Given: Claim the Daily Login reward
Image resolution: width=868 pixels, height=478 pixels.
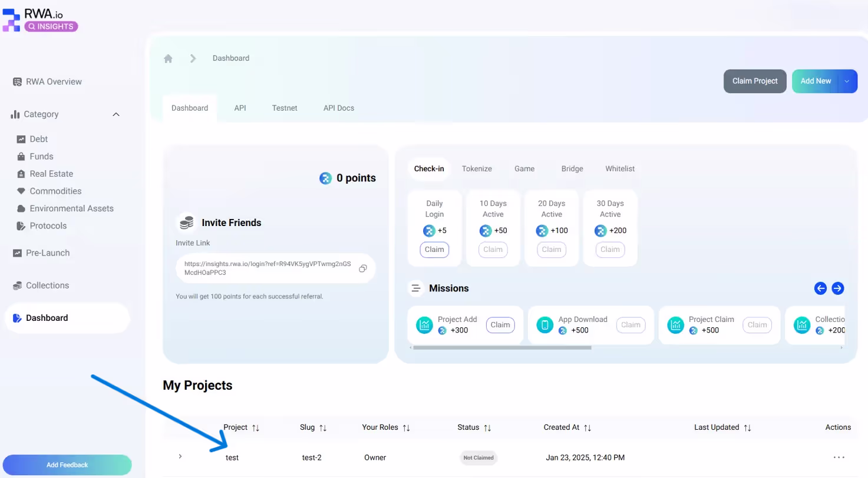Looking at the screenshot, I should click(434, 250).
